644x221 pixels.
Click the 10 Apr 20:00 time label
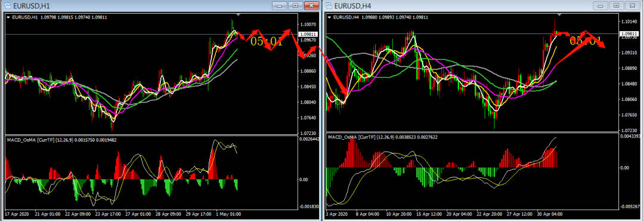tap(400, 214)
